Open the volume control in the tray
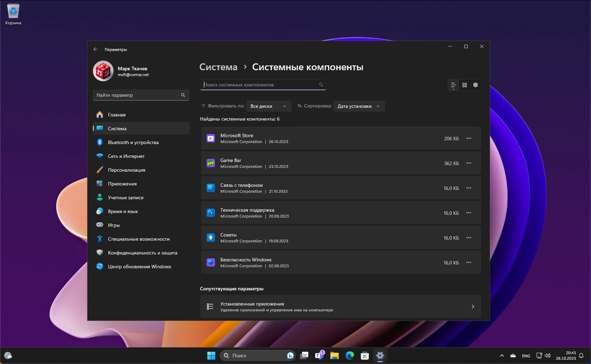This screenshot has width=591, height=364. 548,356
